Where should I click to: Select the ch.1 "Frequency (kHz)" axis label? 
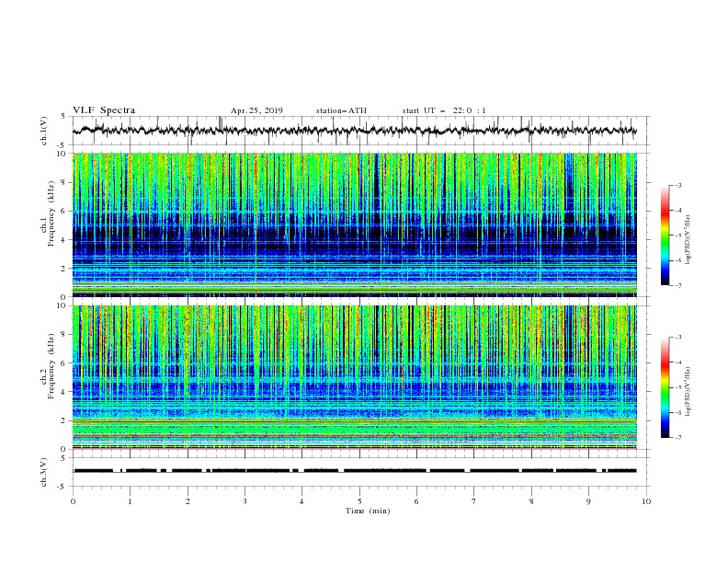coord(51,213)
